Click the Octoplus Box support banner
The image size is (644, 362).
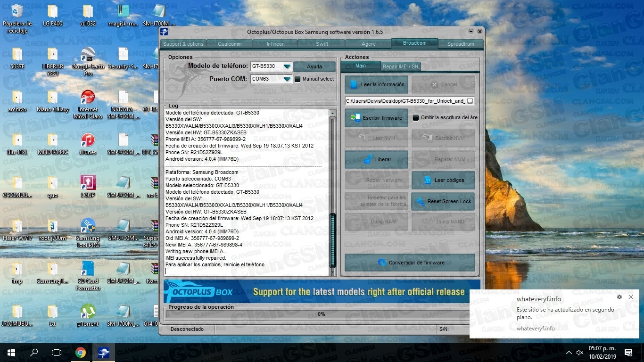click(322, 291)
